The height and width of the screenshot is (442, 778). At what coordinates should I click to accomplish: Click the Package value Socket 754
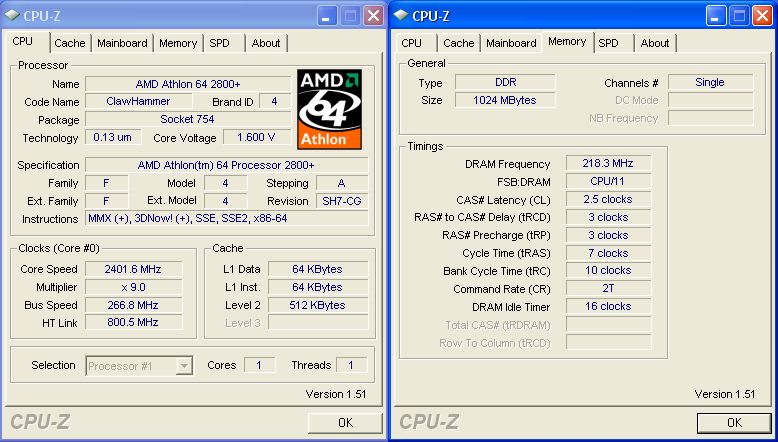point(188,120)
